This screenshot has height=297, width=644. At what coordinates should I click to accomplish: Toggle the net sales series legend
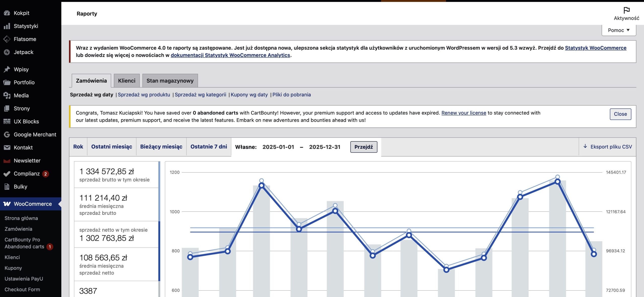116,234
